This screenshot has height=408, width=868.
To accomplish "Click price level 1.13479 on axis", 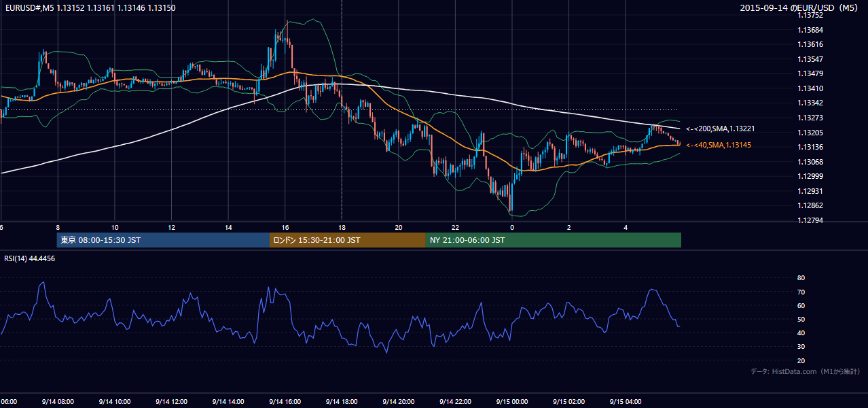I will pos(812,73).
